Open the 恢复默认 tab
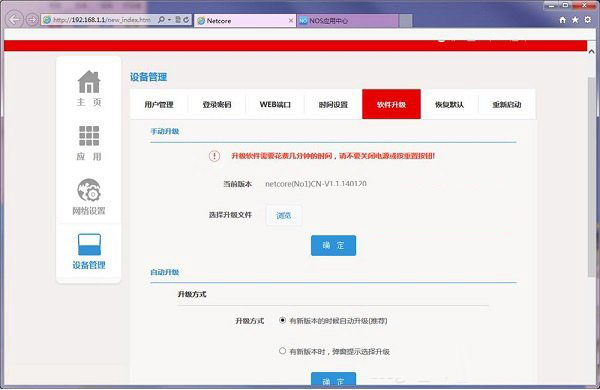 [x=450, y=104]
